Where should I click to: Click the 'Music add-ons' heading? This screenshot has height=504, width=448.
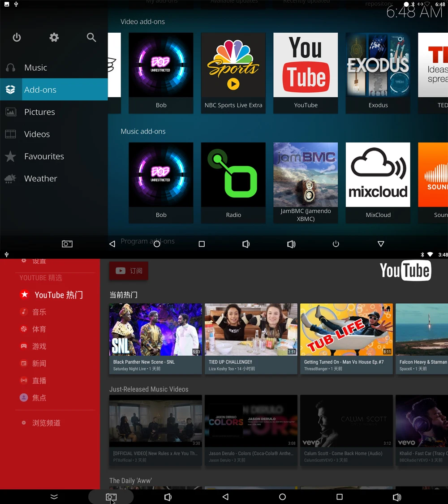coord(143,131)
